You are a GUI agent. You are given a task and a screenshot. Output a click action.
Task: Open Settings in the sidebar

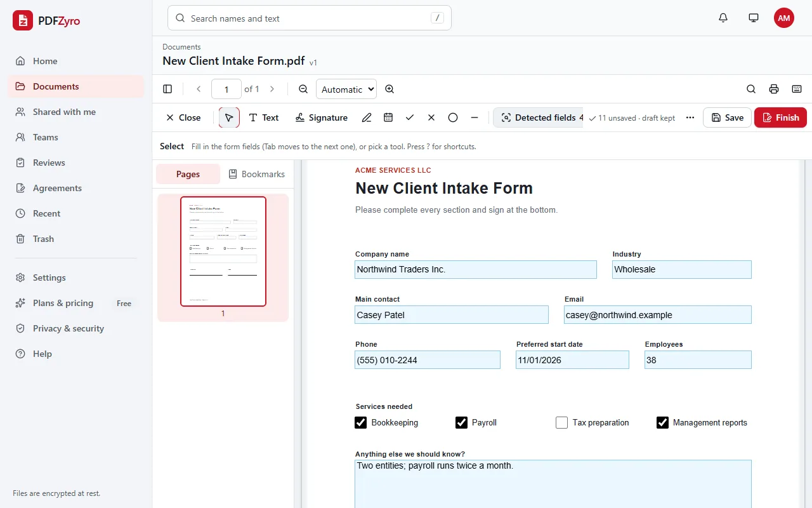(x=76, y=277)
